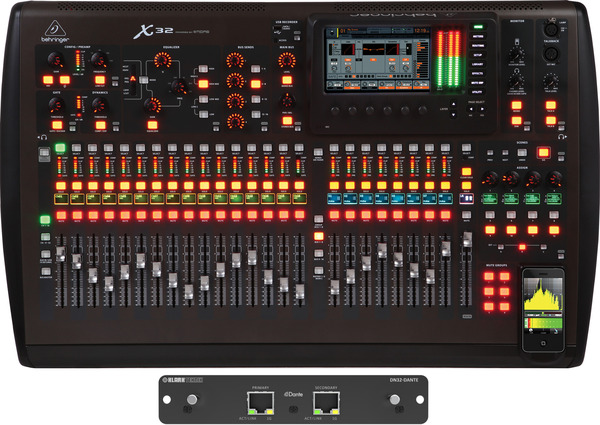This screenshot has height=425, width=600.
Task: Select Bus Sends 13-16 button
Action: click(x=255, y=114)
